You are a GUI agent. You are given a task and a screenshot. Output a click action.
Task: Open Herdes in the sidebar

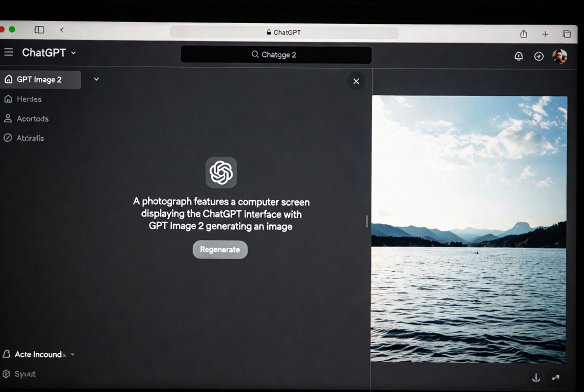(x=23, y=99)
